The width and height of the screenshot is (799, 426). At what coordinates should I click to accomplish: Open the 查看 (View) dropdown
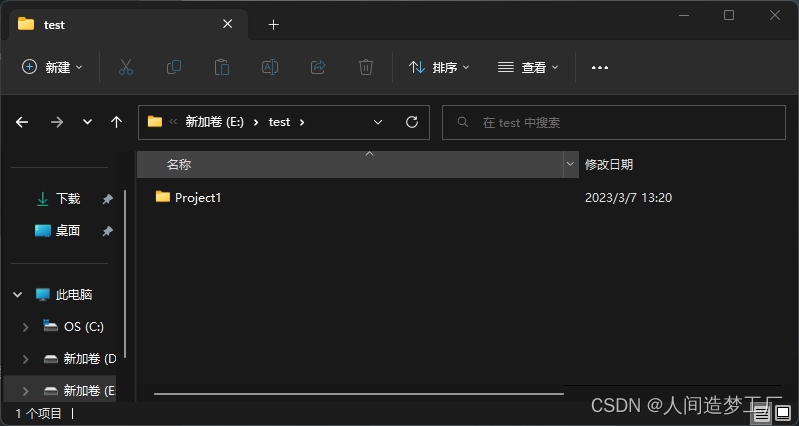coord(528,67)
